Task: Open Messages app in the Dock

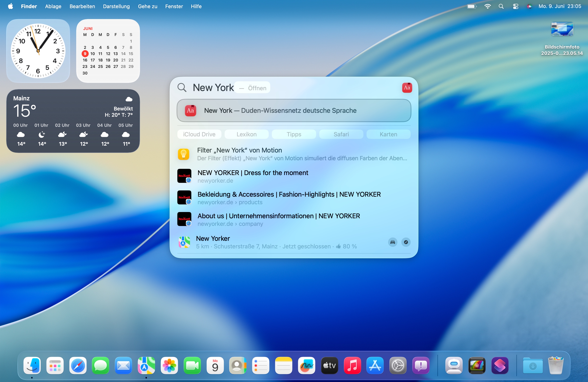Action: (x=101, y=365)
